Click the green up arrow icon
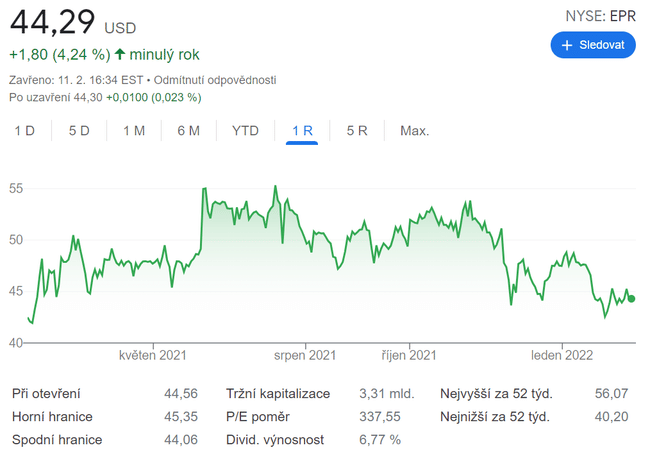Screen dimensions: 650x452 (x=120, y=54)
